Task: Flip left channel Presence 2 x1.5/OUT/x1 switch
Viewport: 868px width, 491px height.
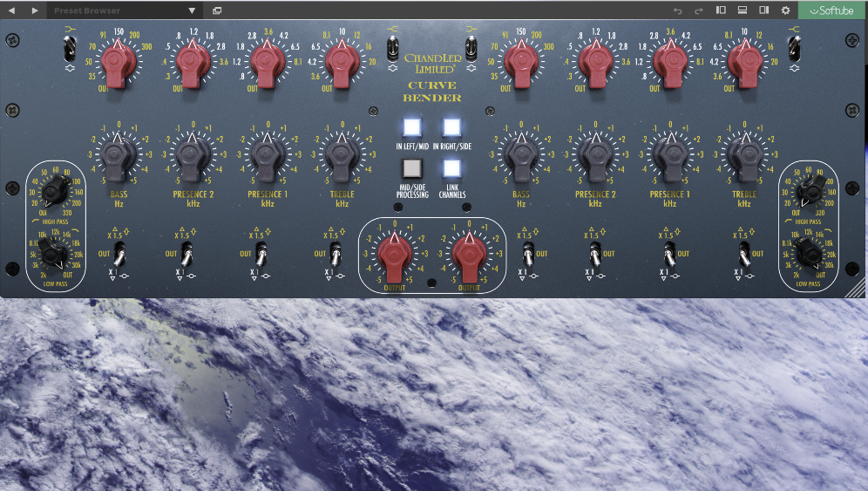Action: point(187,255)
